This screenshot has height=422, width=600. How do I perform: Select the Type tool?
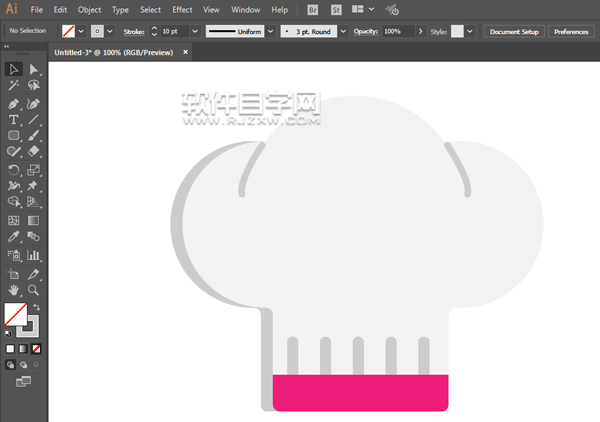tap(14, 119)
